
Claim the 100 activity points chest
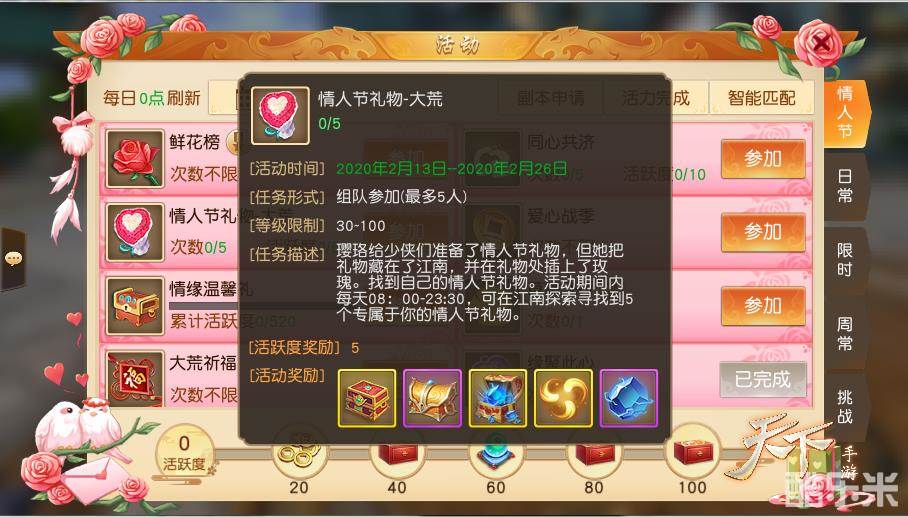tap(693, 453)
